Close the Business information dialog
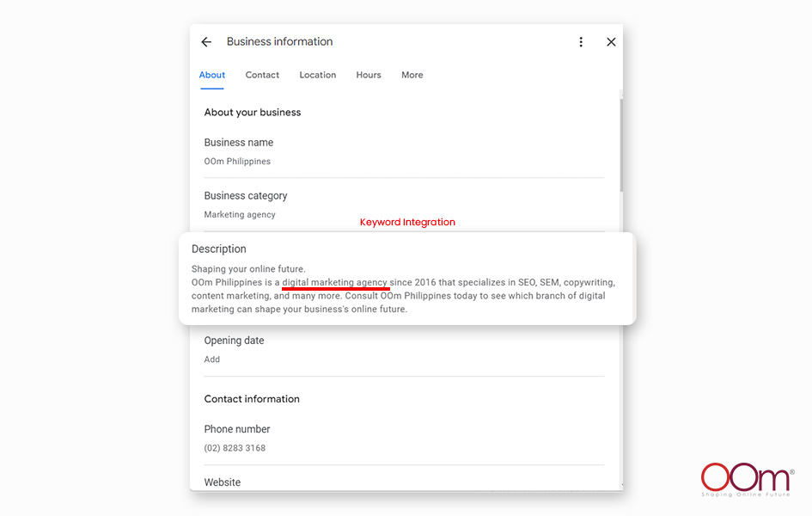Viewport: 812px width, 516px height. [x=611, y=42]
